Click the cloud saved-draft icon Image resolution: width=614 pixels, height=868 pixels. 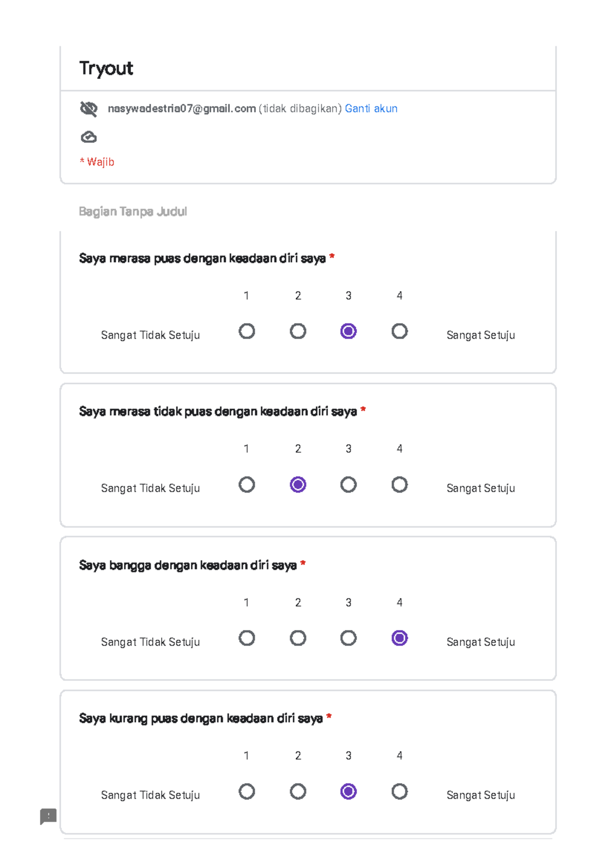pyautogui.click(x=89, y=137)
